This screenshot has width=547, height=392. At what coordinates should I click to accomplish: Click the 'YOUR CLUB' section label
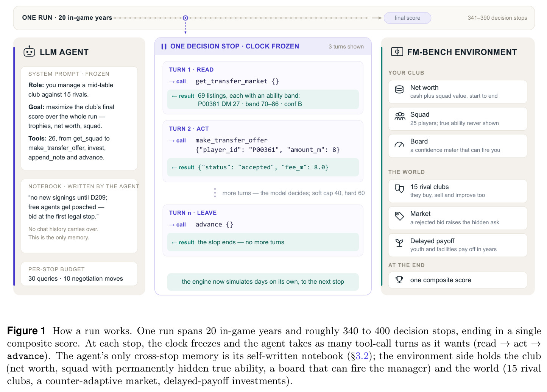tap(406, 73)
